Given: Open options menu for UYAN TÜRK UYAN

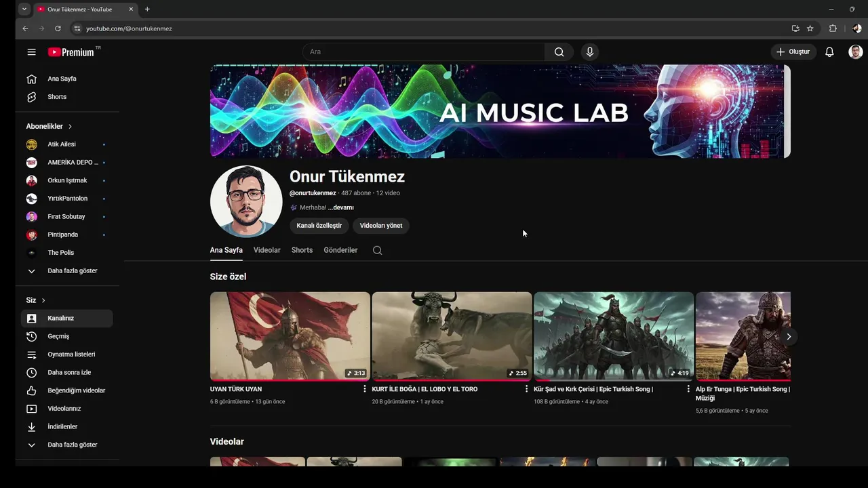Looking at the screenshot, I should (365, 389).
